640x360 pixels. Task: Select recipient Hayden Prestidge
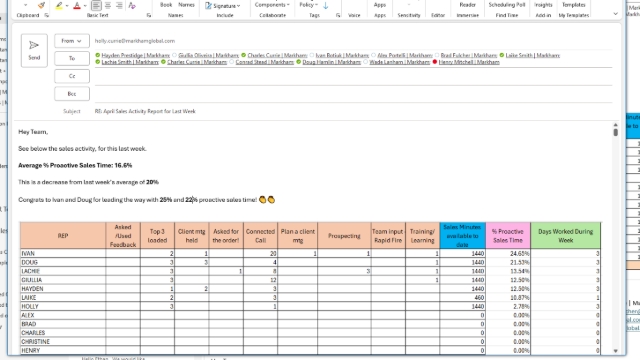(136, 55)
